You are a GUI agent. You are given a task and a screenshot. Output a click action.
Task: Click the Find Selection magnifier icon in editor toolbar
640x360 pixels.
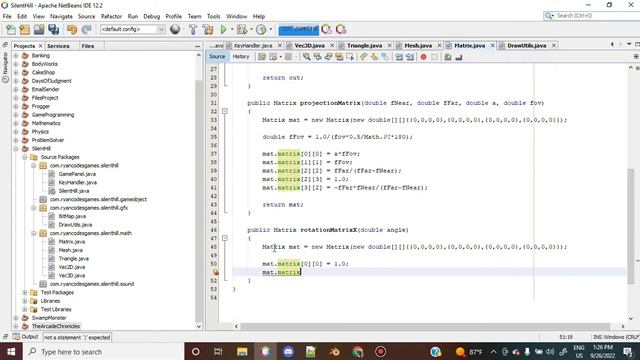(307, 57)
